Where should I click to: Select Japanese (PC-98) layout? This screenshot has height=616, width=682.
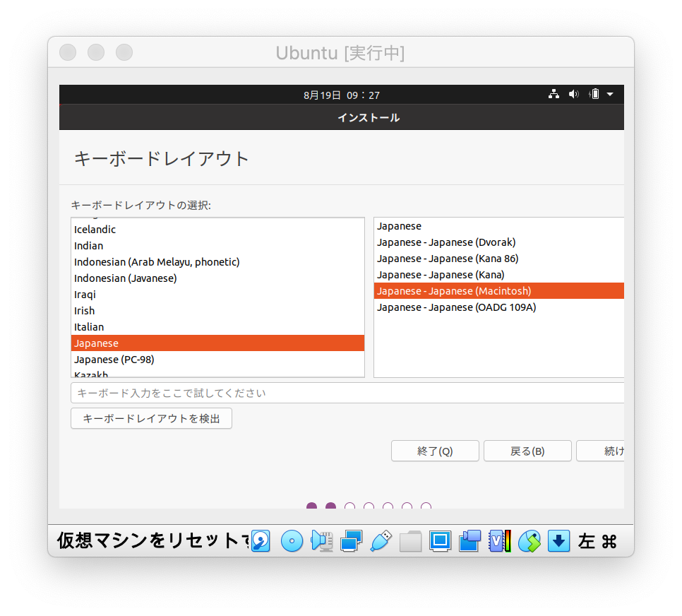coord(217,360)
